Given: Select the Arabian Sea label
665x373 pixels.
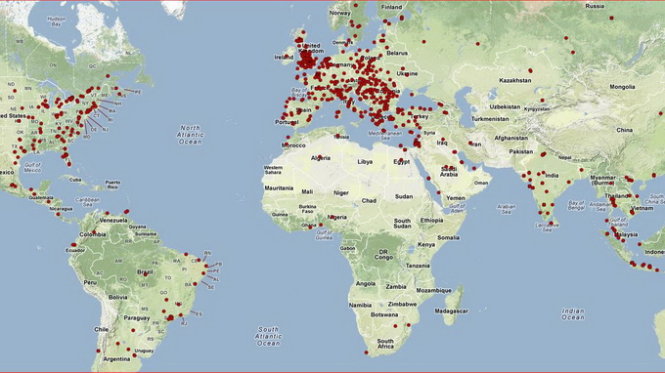Looking at the screenshot, I should tap(506, 209).
